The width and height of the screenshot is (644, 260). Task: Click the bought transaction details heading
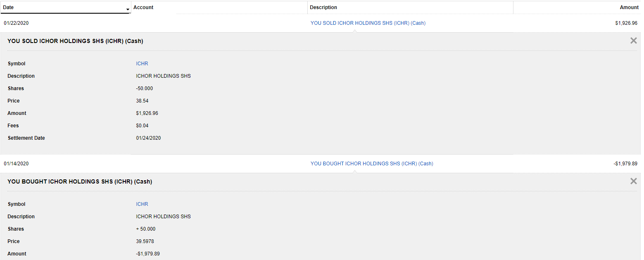[x=80, y=181]
